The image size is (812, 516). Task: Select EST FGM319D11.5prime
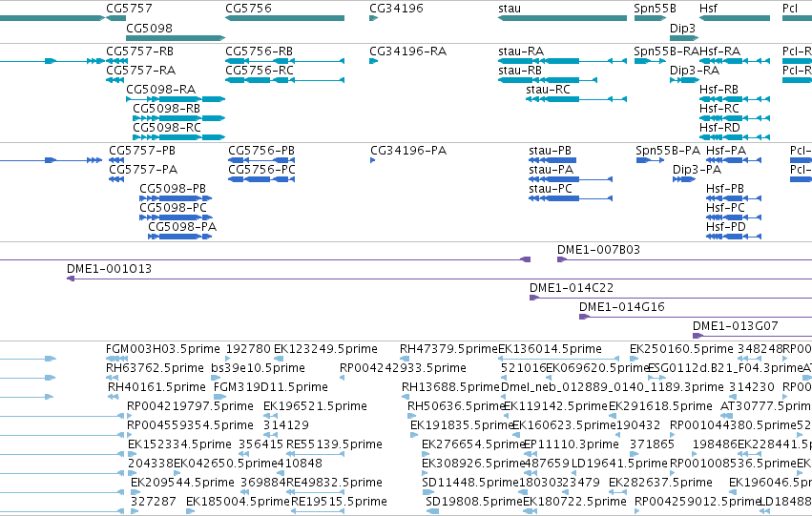(271, 387)
